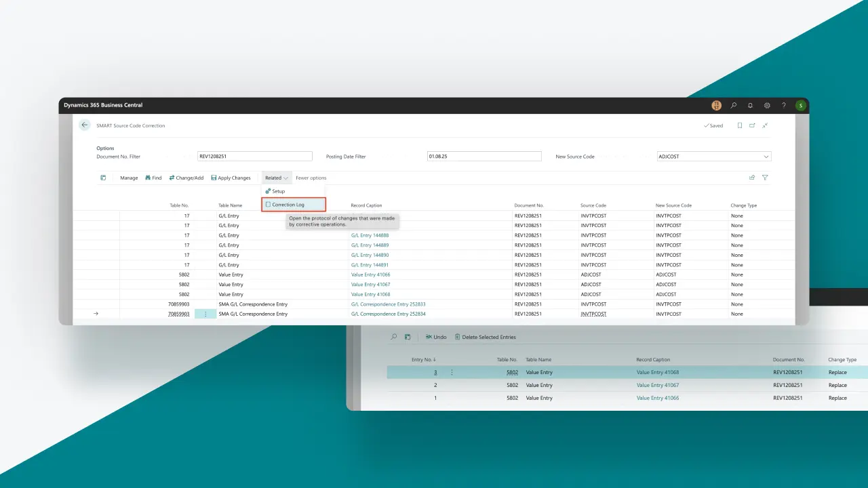Collapse the Related menu
868x488 pixels.
click(277, 178)
